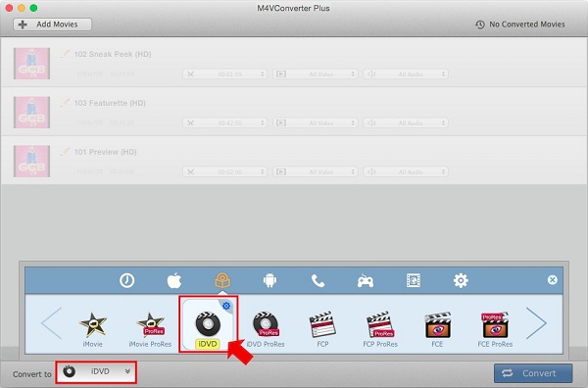The width and height of the screenshot is (588, 388).
Task: Choose the iDVD output profile
Action: (x=208, y=324)
